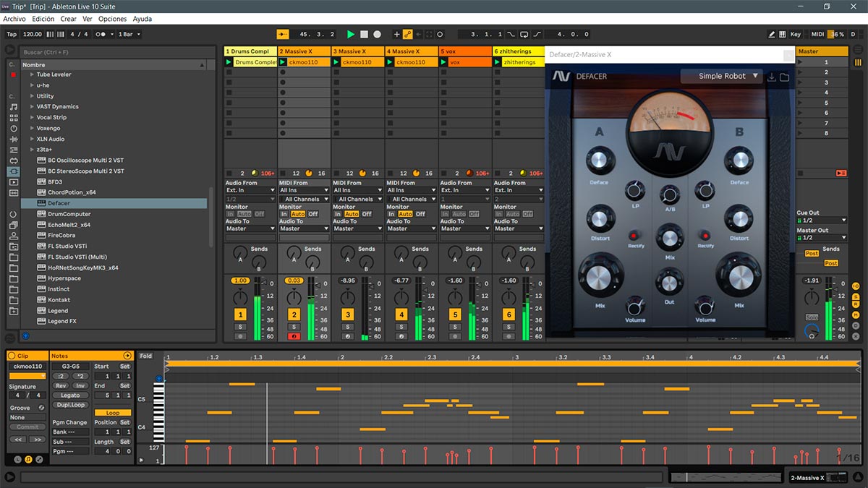
Task: Open the Master Out dropdown
Action: tap(822, 238)
